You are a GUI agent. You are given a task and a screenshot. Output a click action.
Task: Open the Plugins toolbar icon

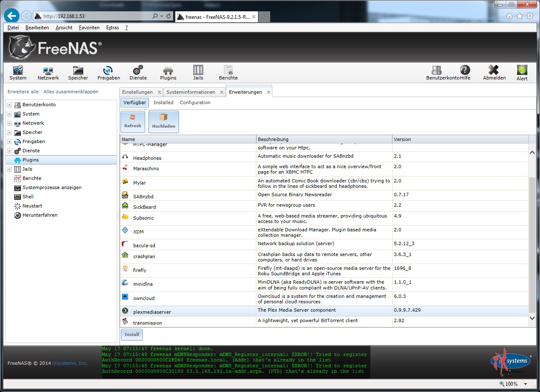tap(168, 70)
